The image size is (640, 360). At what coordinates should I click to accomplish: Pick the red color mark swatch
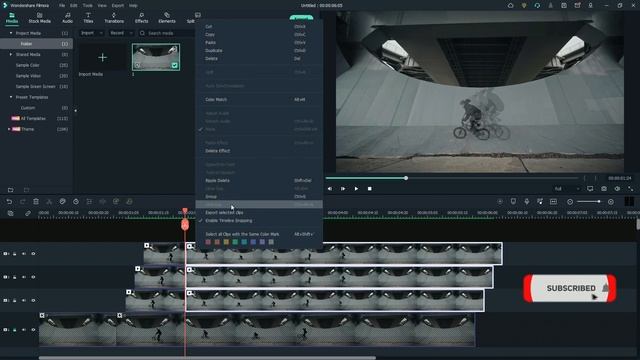(208, 242)
